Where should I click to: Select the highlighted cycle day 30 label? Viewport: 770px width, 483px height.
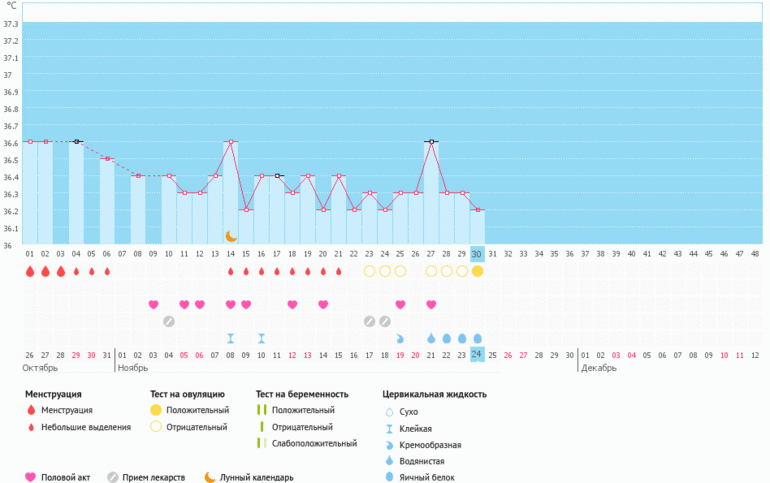[477, 254]
